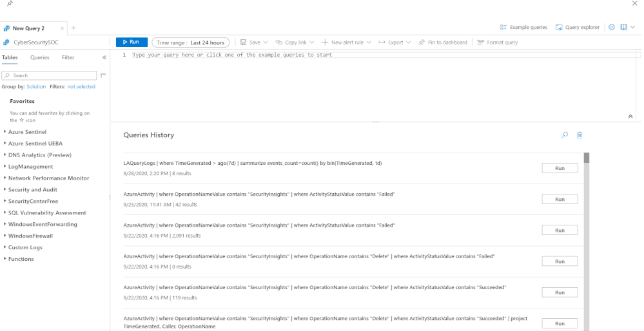644x331 pixels.
Task: Close the pane with top-right X
Action: tap(634, 3)
